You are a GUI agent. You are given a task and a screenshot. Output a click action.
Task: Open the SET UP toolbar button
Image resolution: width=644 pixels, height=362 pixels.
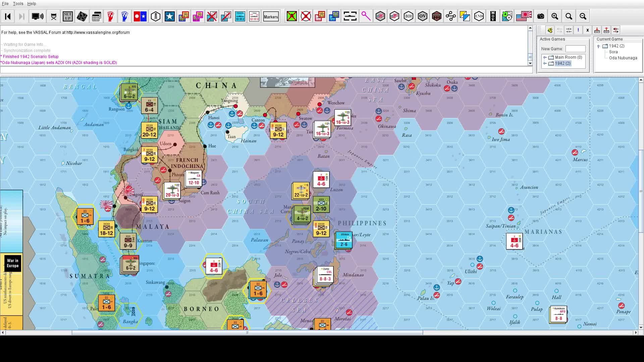point(68,16)
